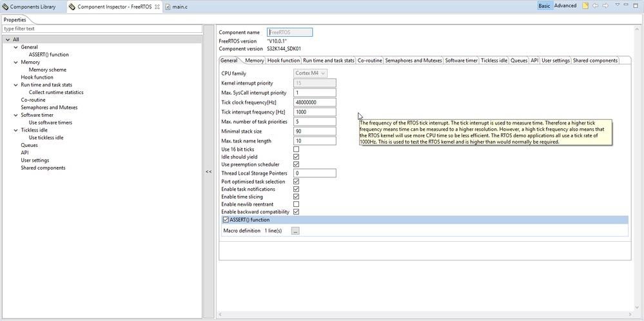Toggle Enable newlib reentrant checkbox
644x321 pixels.
pos(296,204)
